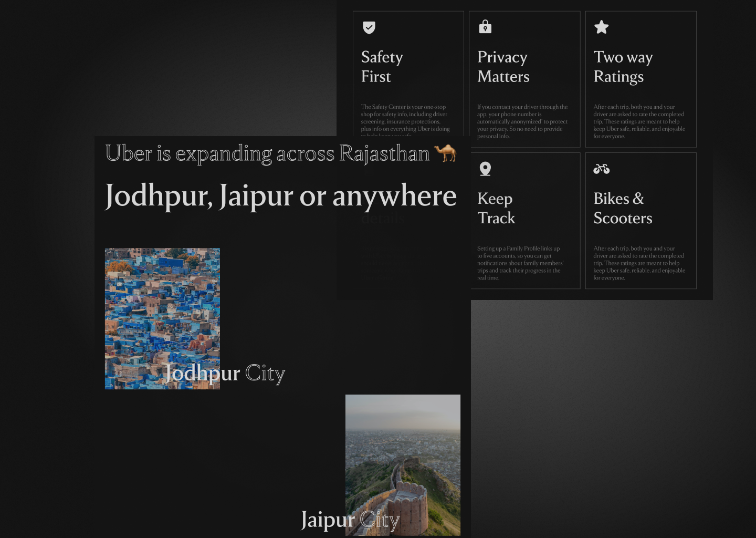
Task: Click the Jaipur City label
Action: coord(350,520)
